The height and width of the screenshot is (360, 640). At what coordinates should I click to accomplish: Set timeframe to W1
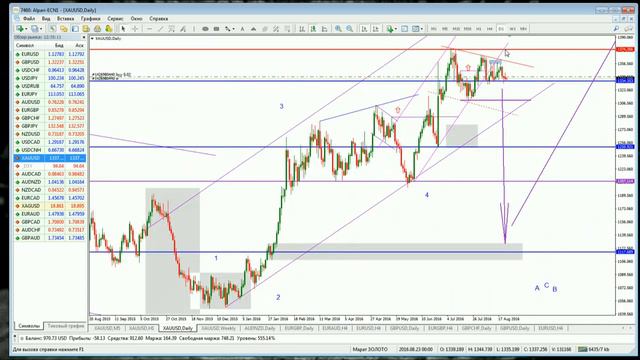click(512, 29)
